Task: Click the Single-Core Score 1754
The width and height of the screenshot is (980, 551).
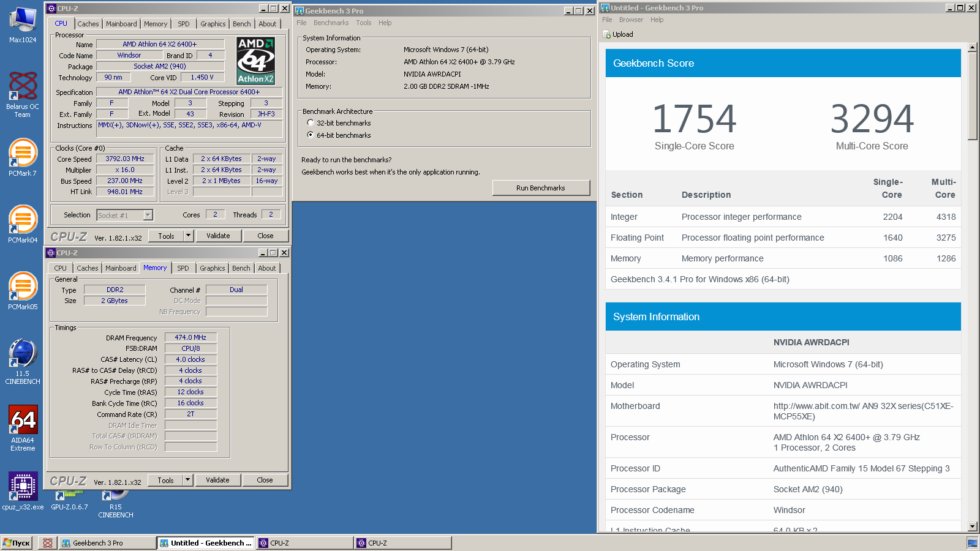Action: [x=694, y=119]
